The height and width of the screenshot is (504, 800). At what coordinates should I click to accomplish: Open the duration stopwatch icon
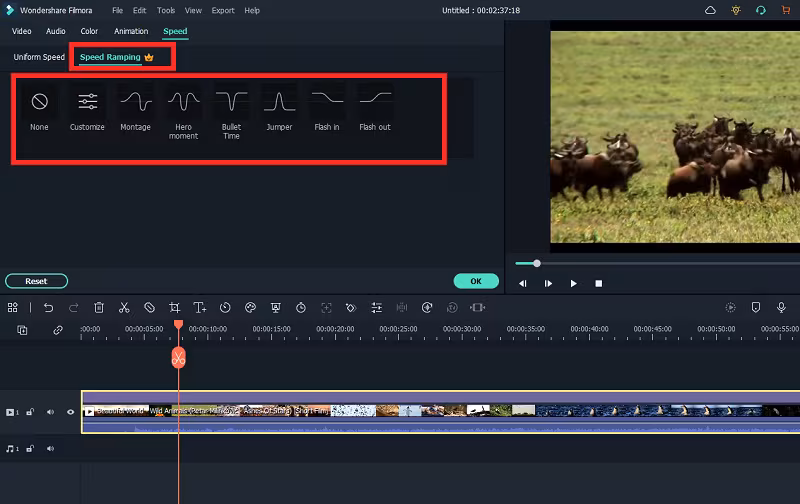tap(301, 308)
